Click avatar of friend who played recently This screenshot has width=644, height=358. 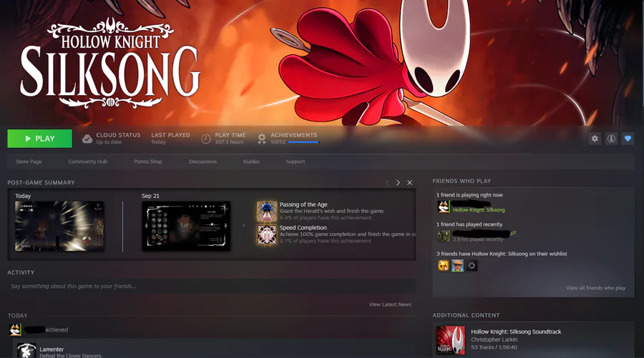point(444,236)
